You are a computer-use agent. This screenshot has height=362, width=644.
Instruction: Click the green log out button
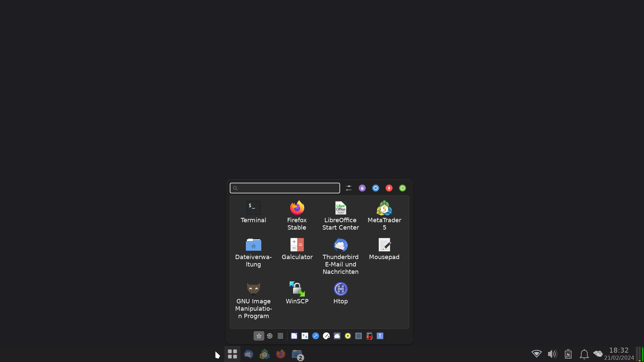tap(402, 188)
